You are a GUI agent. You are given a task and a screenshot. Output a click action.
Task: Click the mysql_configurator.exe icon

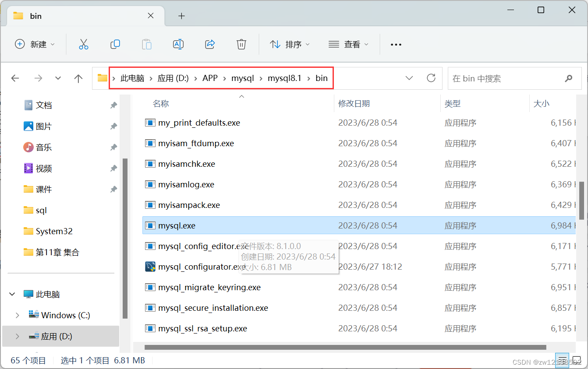pos(150,267)
